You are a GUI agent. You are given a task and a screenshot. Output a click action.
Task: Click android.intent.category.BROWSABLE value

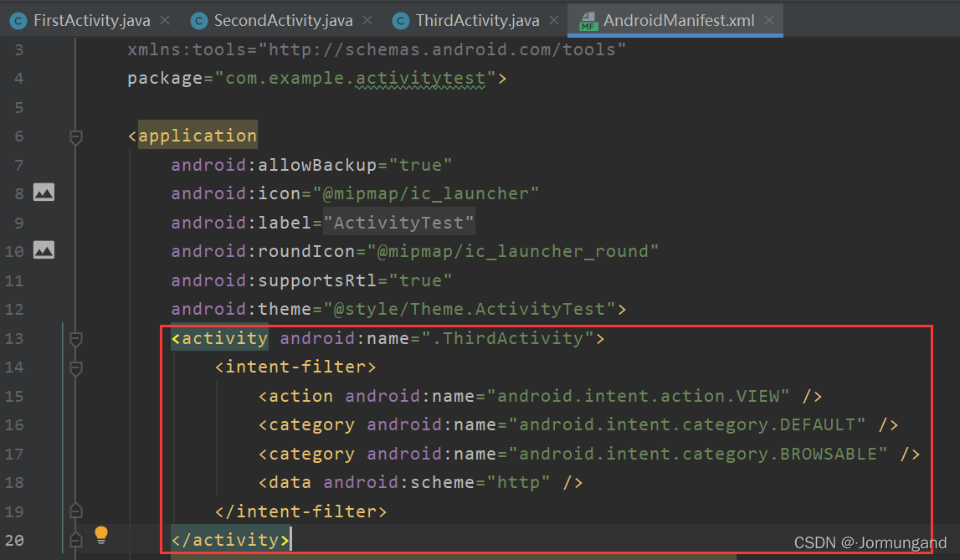[x=698, y=454]
